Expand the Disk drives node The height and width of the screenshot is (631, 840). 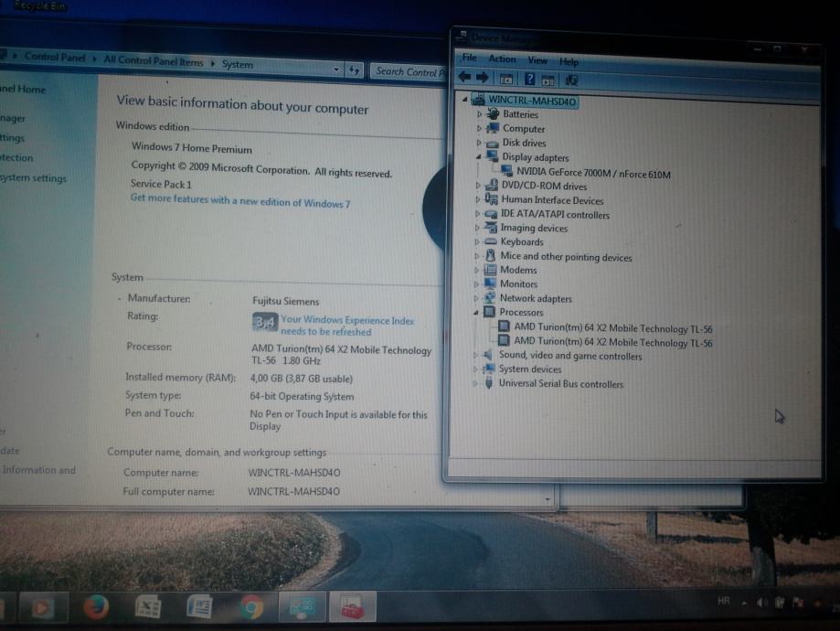(479, 143)
